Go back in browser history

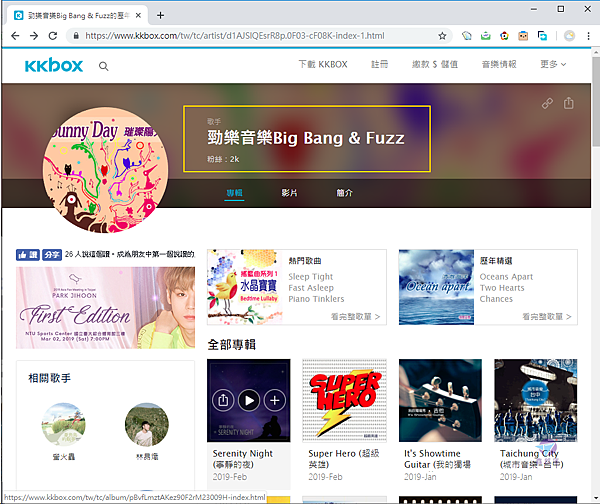point(15,36)
